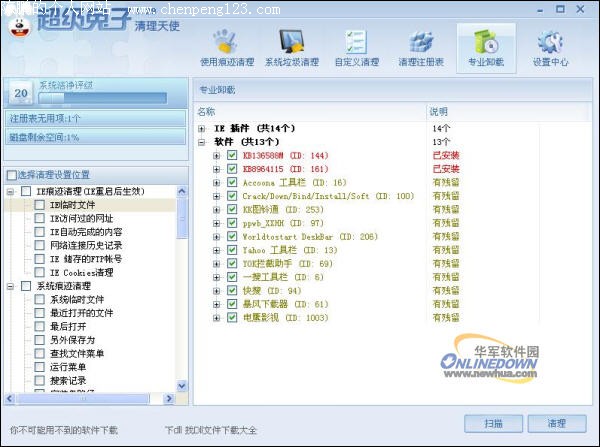Collapse the IE痕迹清理 tree group
The width and height of the screenshot is (600, 447).
pyautogui.click(x=11, y=192)
